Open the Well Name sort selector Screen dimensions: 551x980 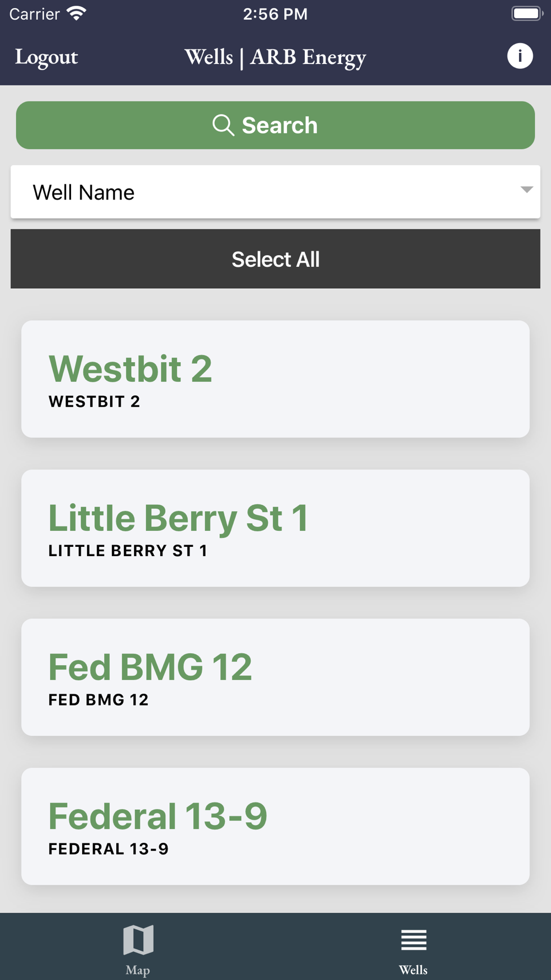pos(275,192)
